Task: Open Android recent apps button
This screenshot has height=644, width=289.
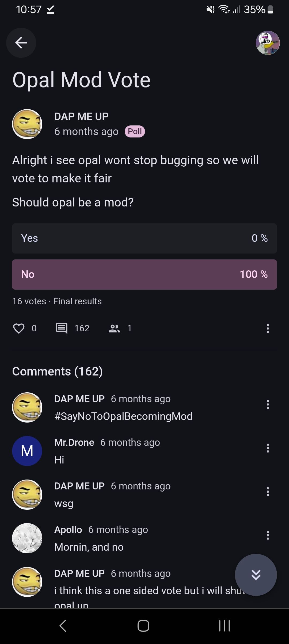Action: pyautogui.click(x=224, y=626)
